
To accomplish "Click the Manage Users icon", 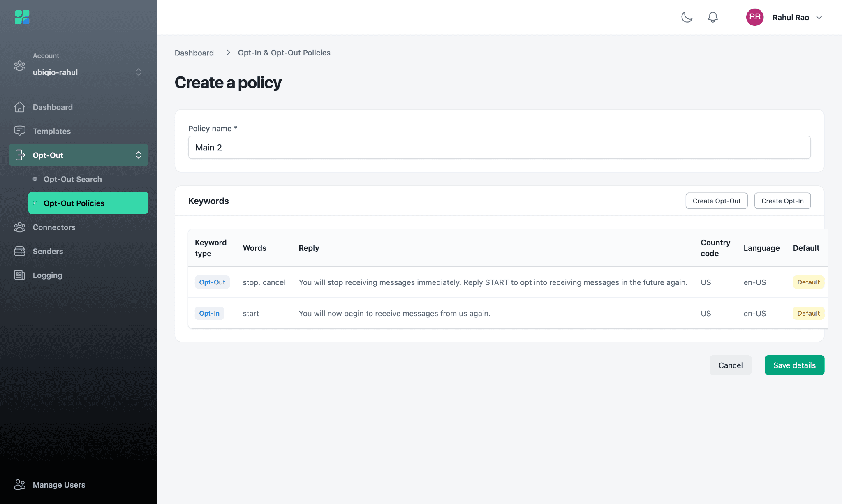I will click(19, 485).
